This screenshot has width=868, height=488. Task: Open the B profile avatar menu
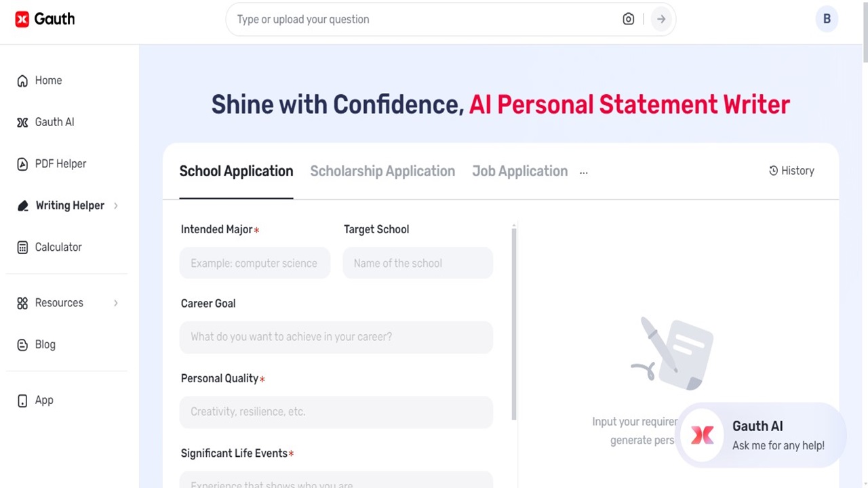coord(827,19)
